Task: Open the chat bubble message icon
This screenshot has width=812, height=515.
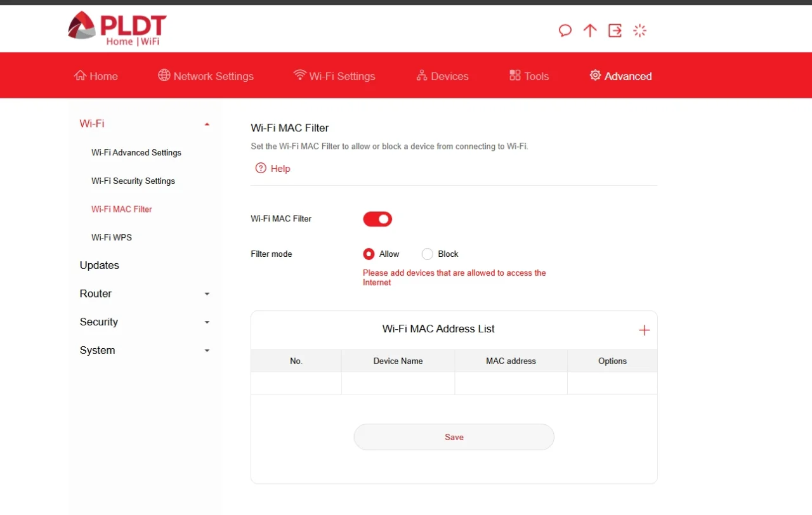Action: [x=565, y=30]
